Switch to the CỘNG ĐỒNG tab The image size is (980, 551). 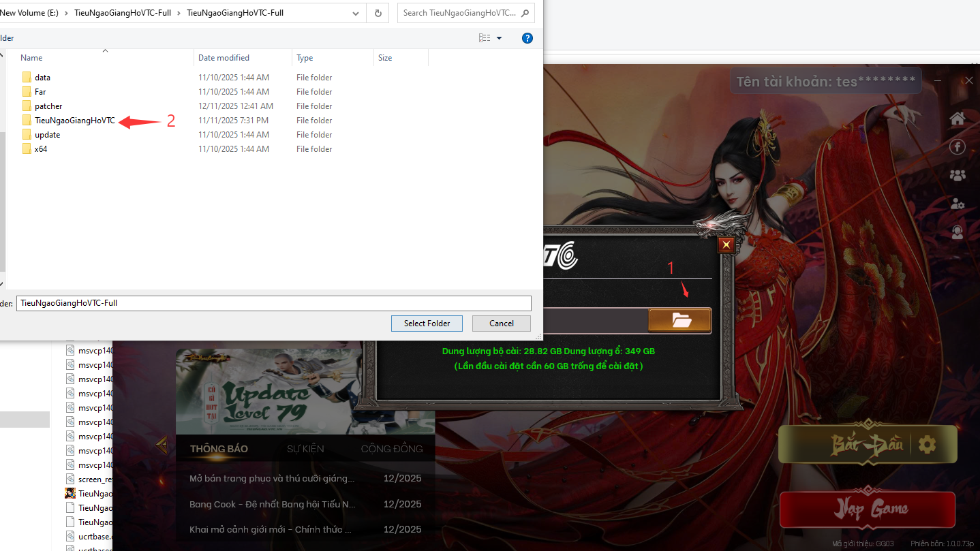pyautogui.click(x=392, y=449)
